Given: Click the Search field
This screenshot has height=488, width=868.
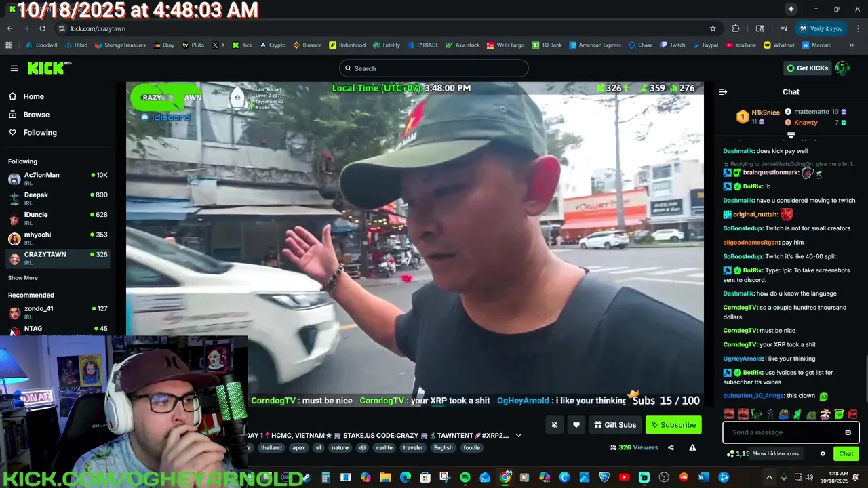Looking at the screenshot, I should pos(433,68).
